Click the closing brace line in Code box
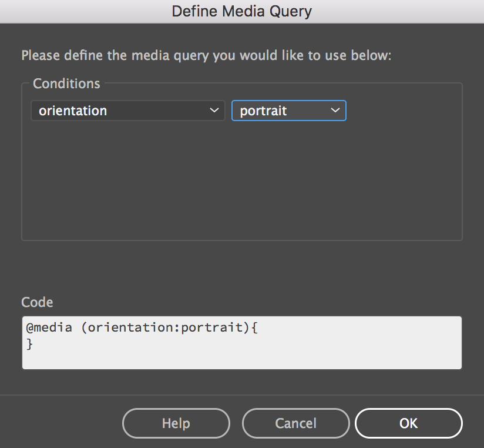Image resolution: width=484 pixels, height=448 pixels. [x=30, y=345]
